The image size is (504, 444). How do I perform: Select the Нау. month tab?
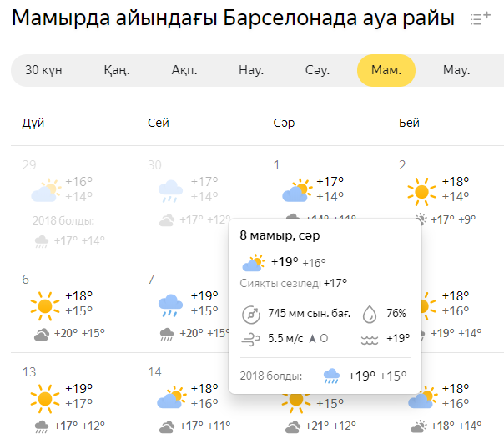pyautogui.click(x=251, y=70)
